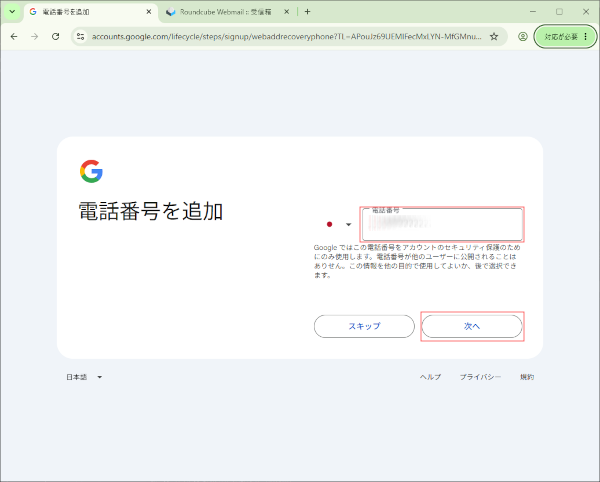This screenshot has width=600, height=482.
Task: Switch to the 電話番号を追加 tab
Action: coord(91,12)
